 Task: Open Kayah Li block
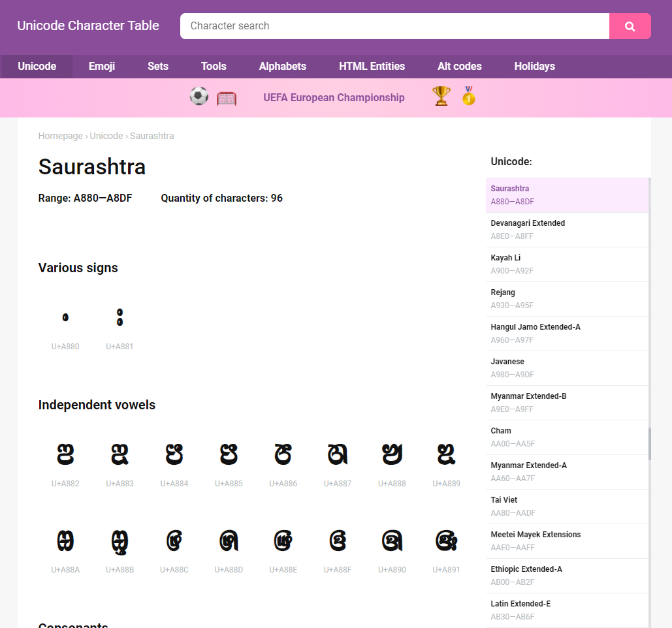click(567, 264)
